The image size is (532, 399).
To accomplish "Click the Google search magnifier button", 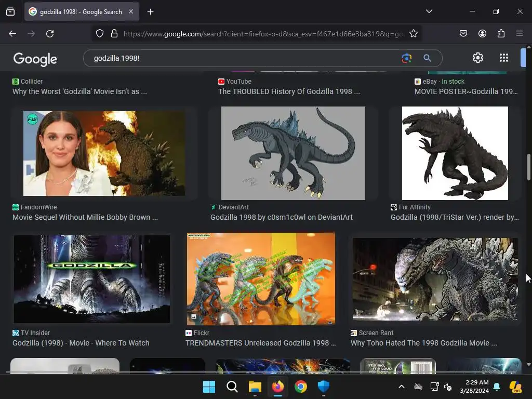I will [x=427, y=58].
